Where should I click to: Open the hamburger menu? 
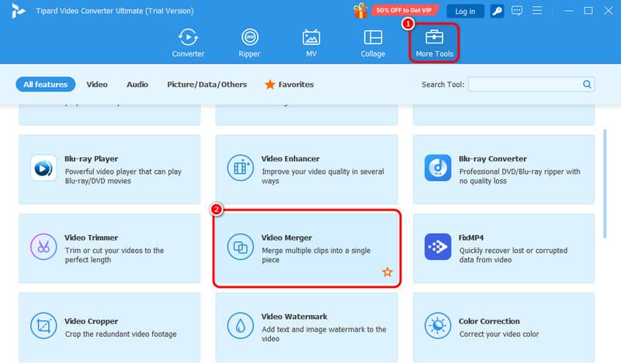(x=537, y=10)
